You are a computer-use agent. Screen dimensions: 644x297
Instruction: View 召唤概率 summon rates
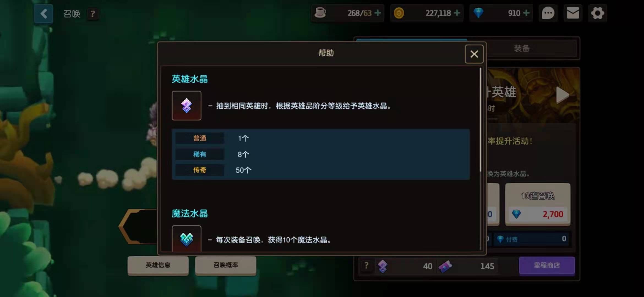pyautogui.click(x=226, y=265)
